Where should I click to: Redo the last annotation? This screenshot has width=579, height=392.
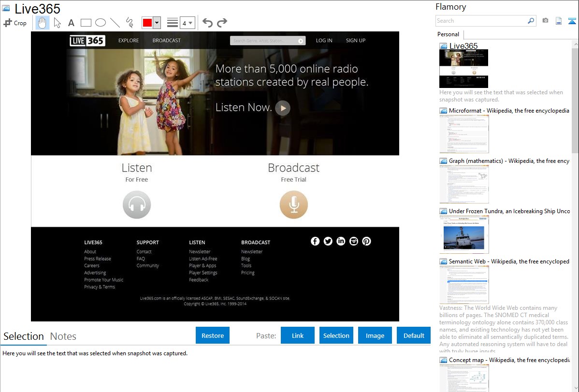tap(222, 23)
